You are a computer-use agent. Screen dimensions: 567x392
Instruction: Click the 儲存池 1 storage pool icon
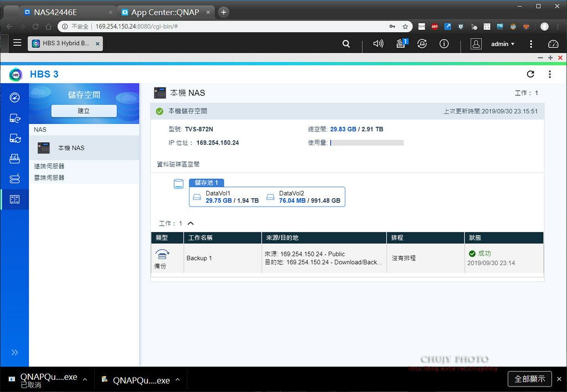click(178, 184)
